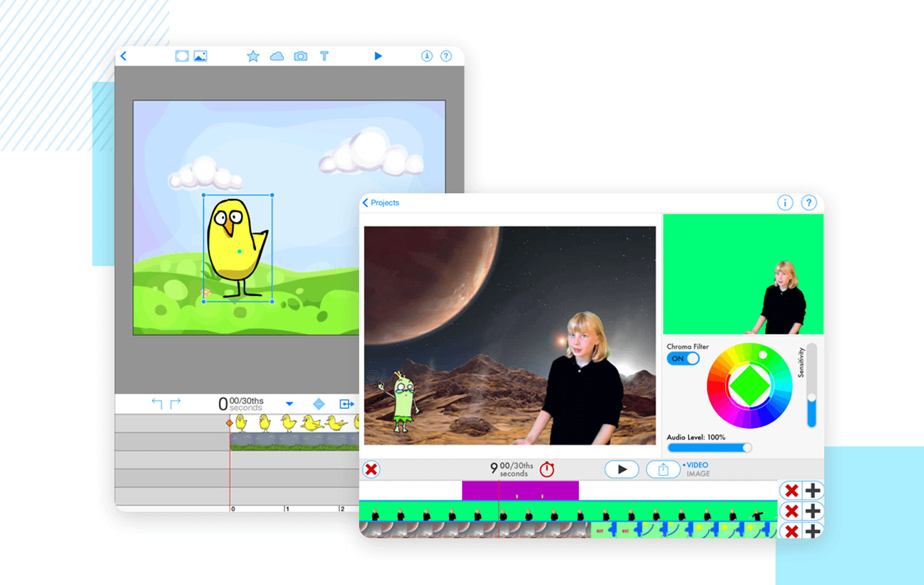Delete the bottom track with its red X
The height and width of the screenshot is (585, 924).
(792, 531)
